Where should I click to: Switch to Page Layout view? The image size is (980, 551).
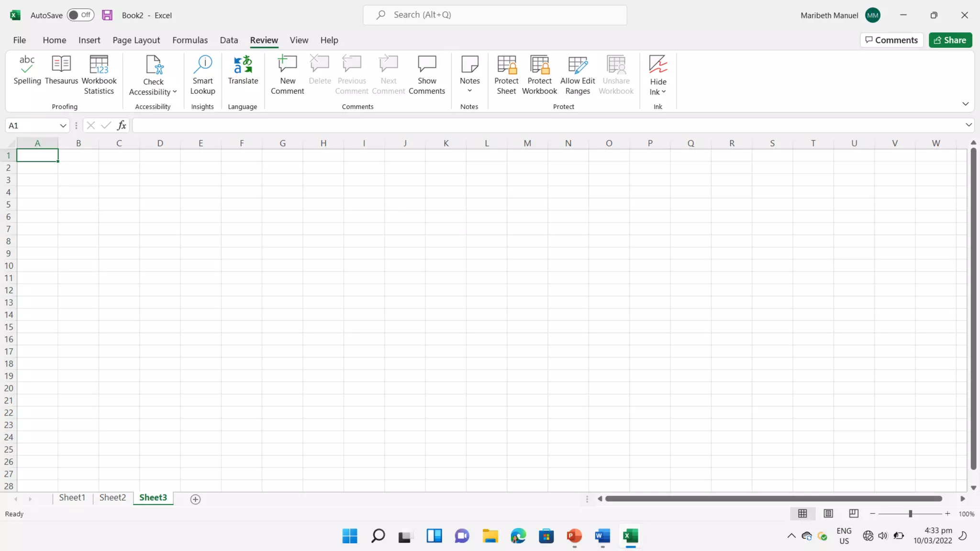point(828,513)
